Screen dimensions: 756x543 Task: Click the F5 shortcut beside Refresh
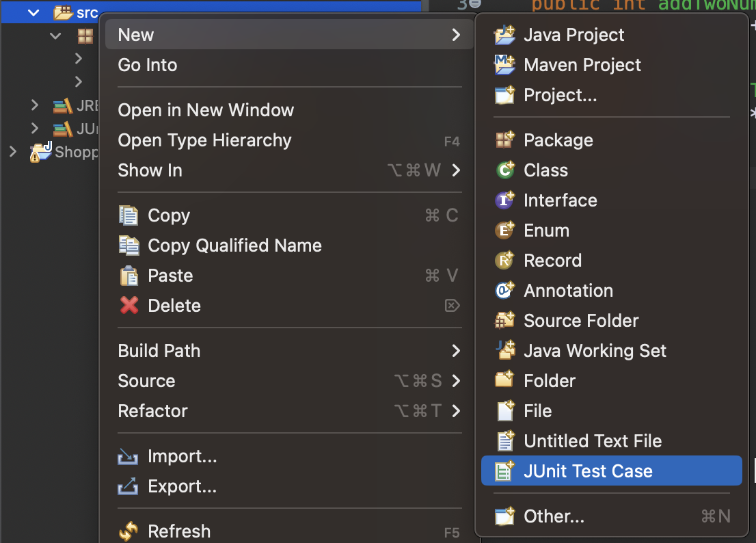pyautogui.click(x=452, y=532)
